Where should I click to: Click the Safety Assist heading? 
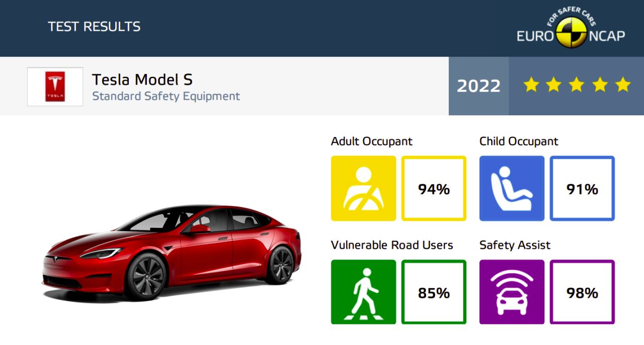click(x=515, y=245)
